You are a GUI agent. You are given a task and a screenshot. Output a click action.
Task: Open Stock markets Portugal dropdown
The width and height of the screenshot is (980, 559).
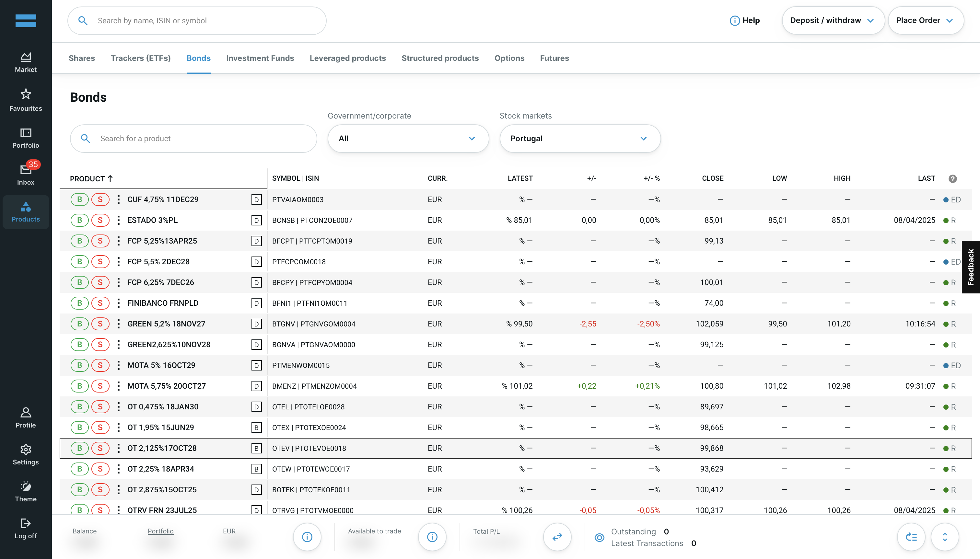point(580,139)
